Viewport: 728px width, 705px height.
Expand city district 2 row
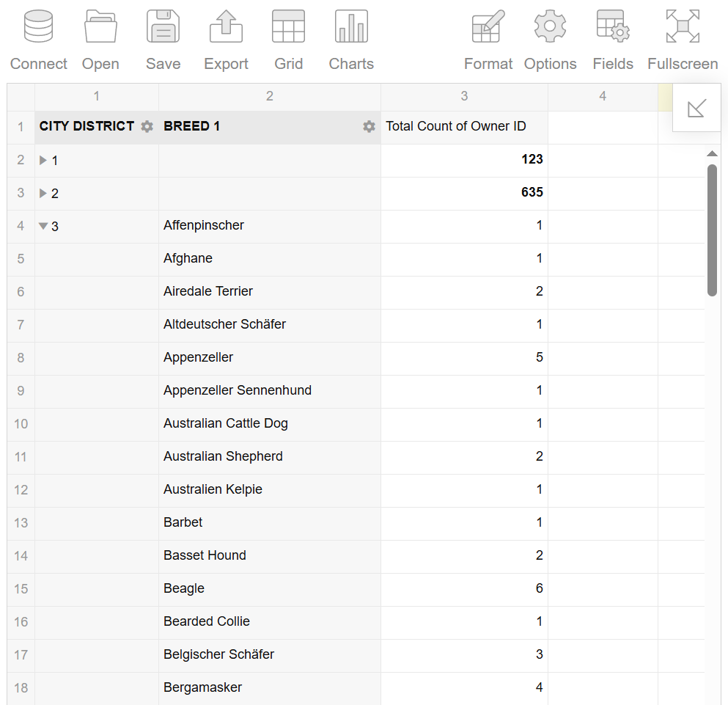(43, 194)
